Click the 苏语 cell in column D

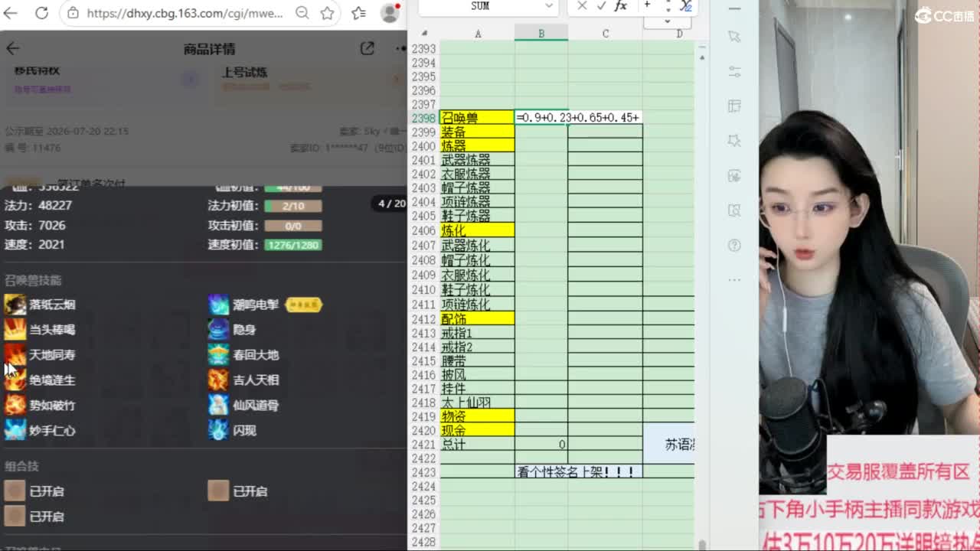[x=669, y=444]
